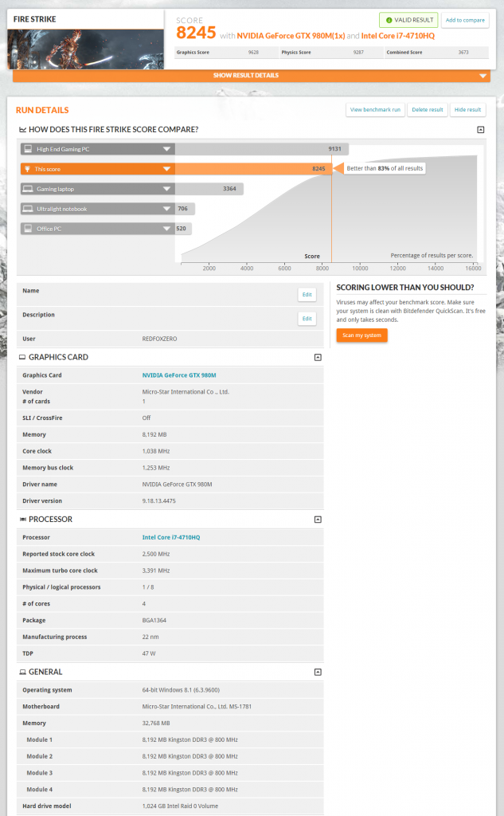Click Module 1 Kingston DDR3 value

(x=189, y=740)
